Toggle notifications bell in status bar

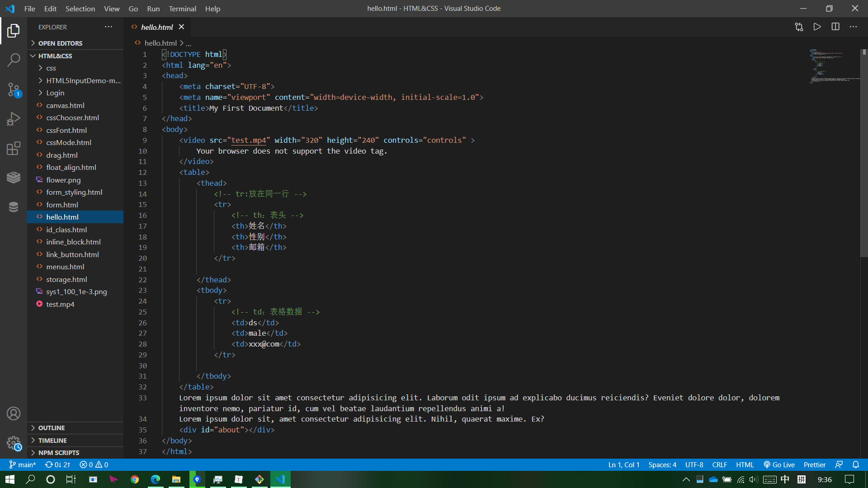tap(855, 465)
